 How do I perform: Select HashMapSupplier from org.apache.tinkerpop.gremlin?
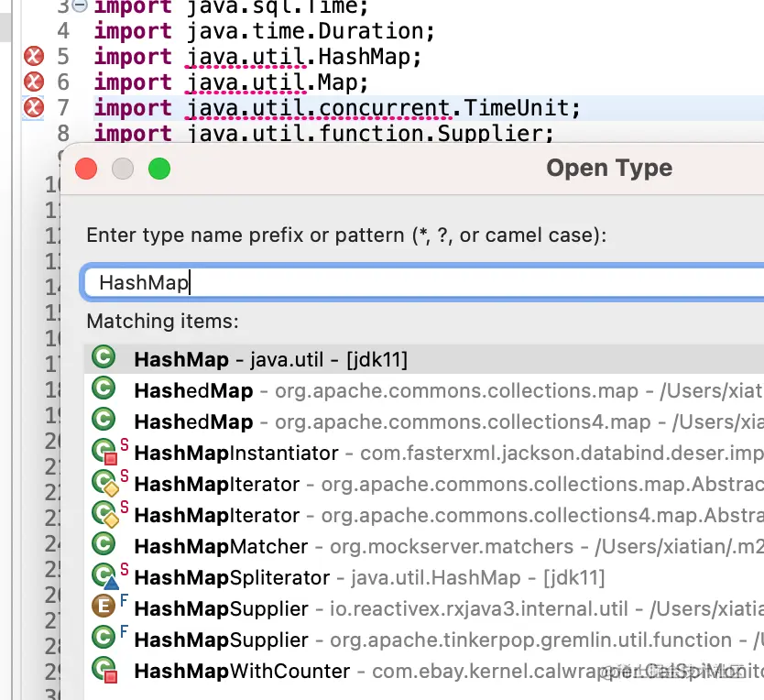pos(424,640)
